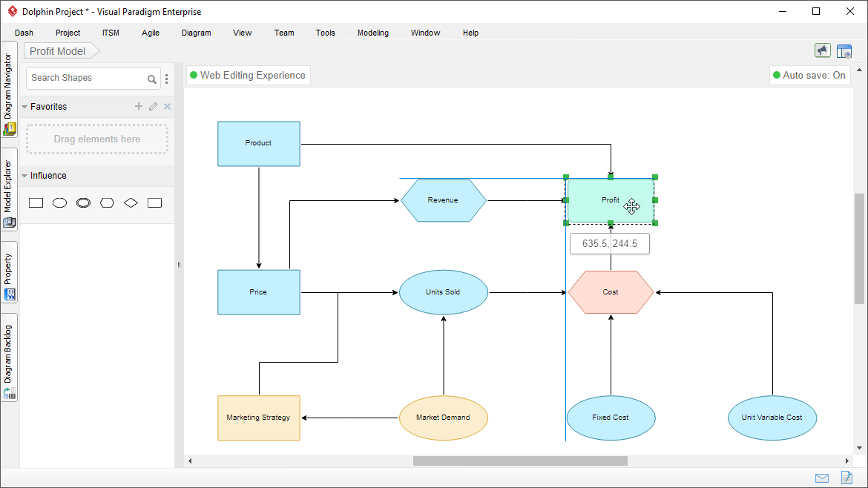Collapse the Favorites section

(x=24, y=107)
